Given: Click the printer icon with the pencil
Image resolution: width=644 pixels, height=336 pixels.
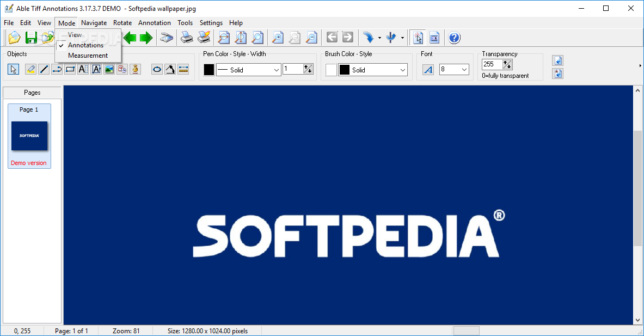Looking at the screenshot, I should [x=204, y=38].
